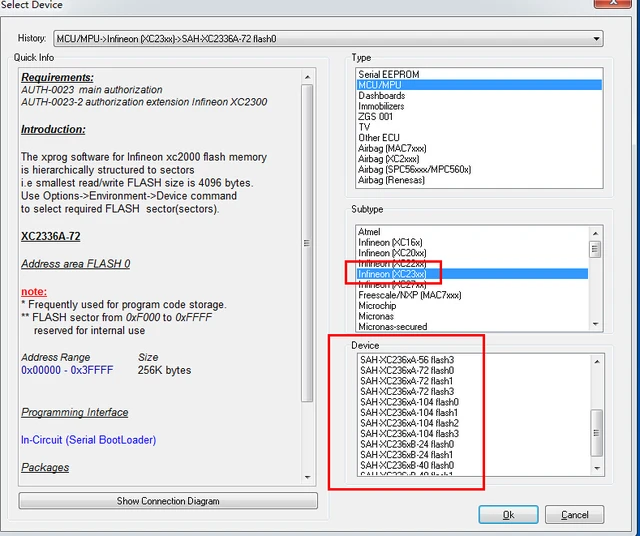This screenshot has height=536, width=640.
Task: Click Subtype list scroll up arrow
Action: tap(595, 233)
